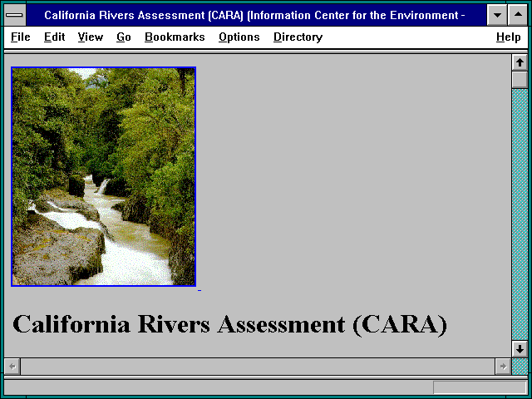Open the Go menu

pyautogui.click(x=124, y=37)
